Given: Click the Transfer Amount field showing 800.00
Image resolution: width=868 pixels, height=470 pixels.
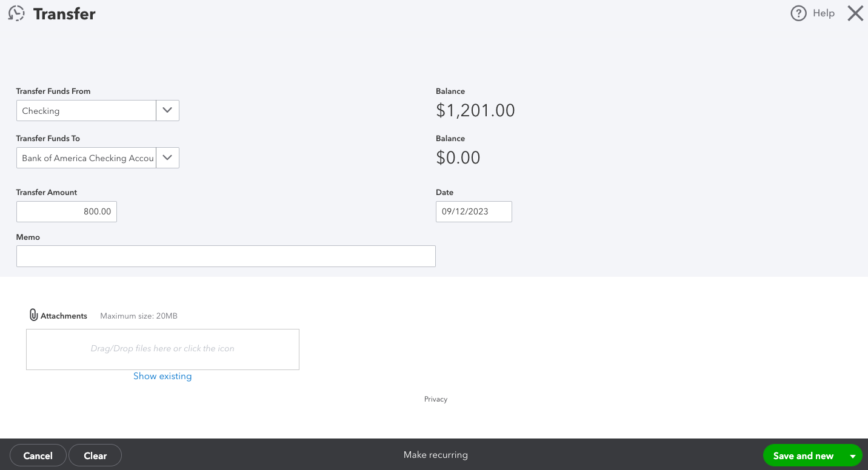Looking at the screenshot, I should [67, 211].
